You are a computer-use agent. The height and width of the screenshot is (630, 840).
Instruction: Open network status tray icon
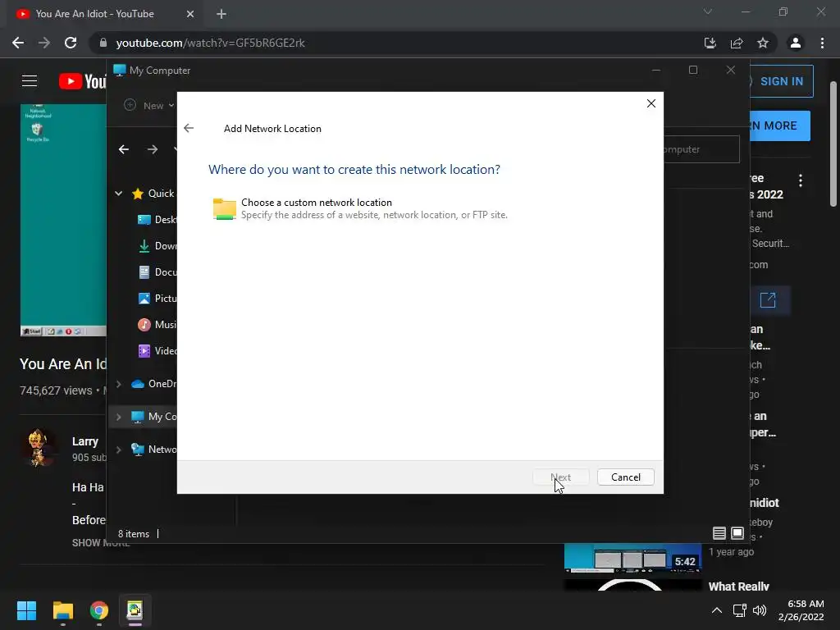[740, 610]
